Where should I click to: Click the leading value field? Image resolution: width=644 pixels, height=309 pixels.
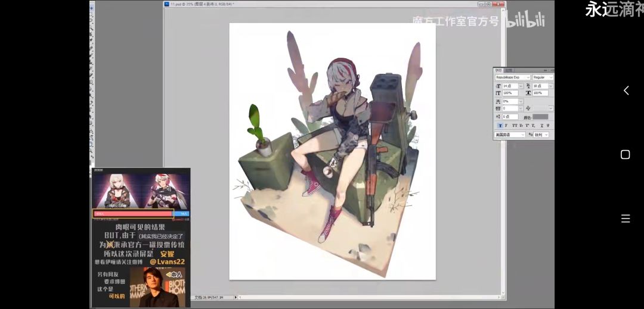click(540, 86)
